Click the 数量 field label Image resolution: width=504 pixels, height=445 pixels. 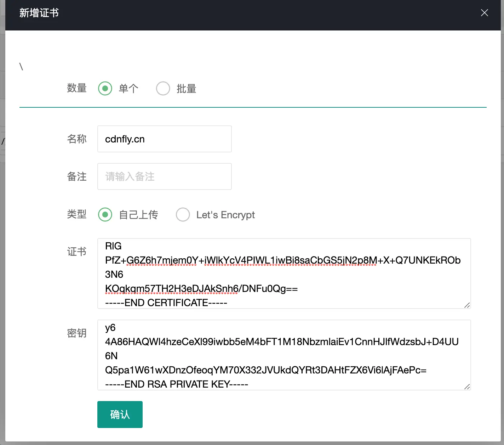[77, 88]
